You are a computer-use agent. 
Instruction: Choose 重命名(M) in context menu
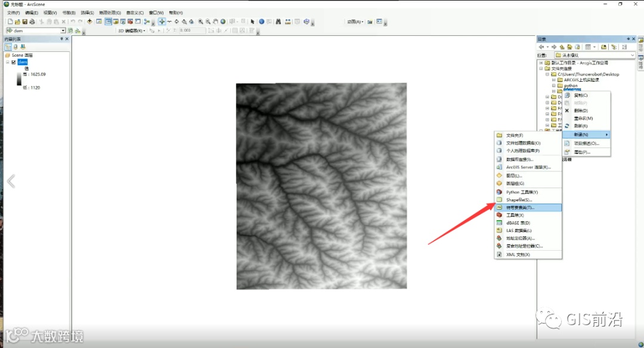(x=587, y=118)
